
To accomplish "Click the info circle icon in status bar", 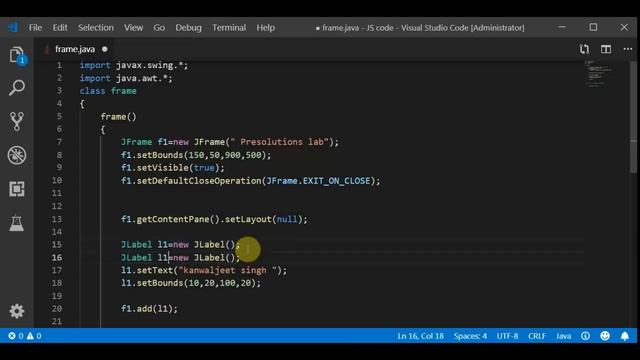I will click(x=585, y=336).
